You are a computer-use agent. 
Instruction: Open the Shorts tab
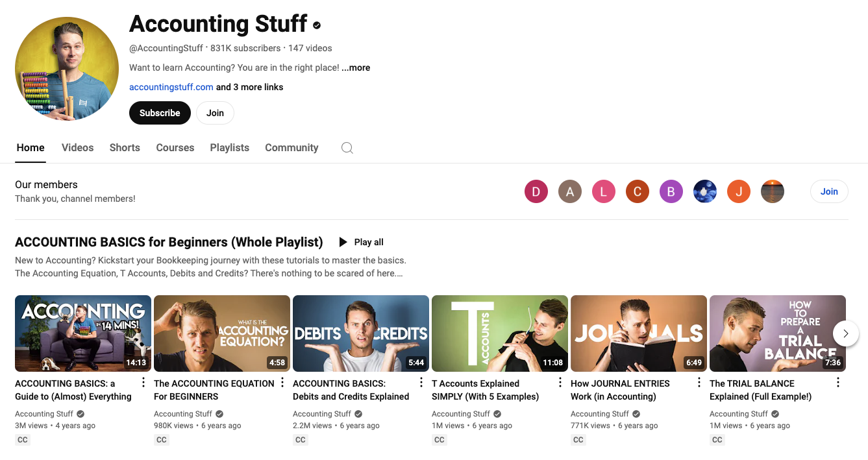[125, 148]
